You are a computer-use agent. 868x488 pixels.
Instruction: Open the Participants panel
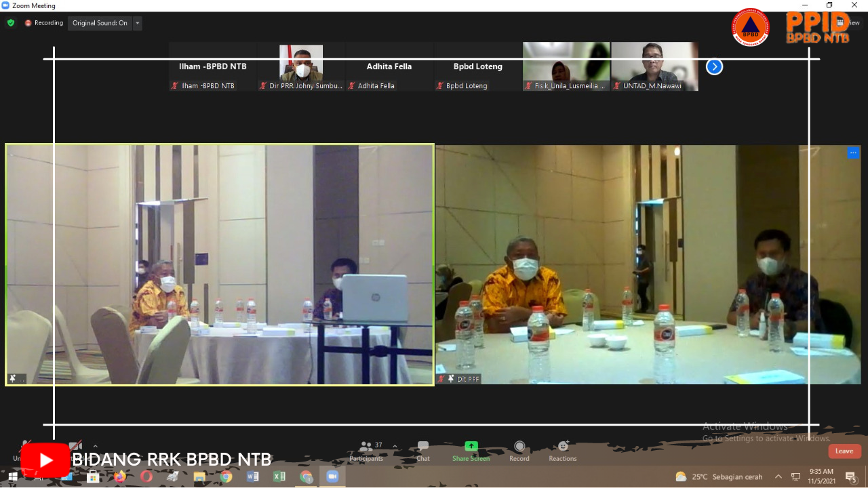pos(366,450)
